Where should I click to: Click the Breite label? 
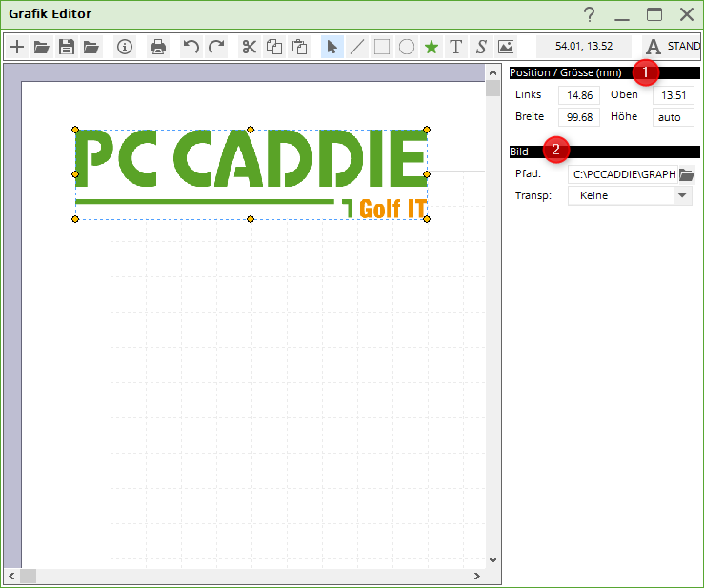[530, 117]
